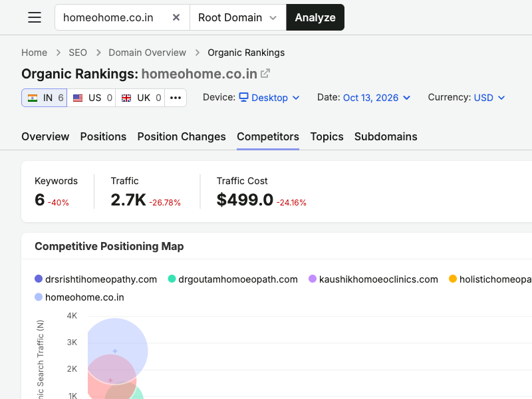Clear the homeohome.co.in search field
This screenshot has height=399, width=532.
176,17
